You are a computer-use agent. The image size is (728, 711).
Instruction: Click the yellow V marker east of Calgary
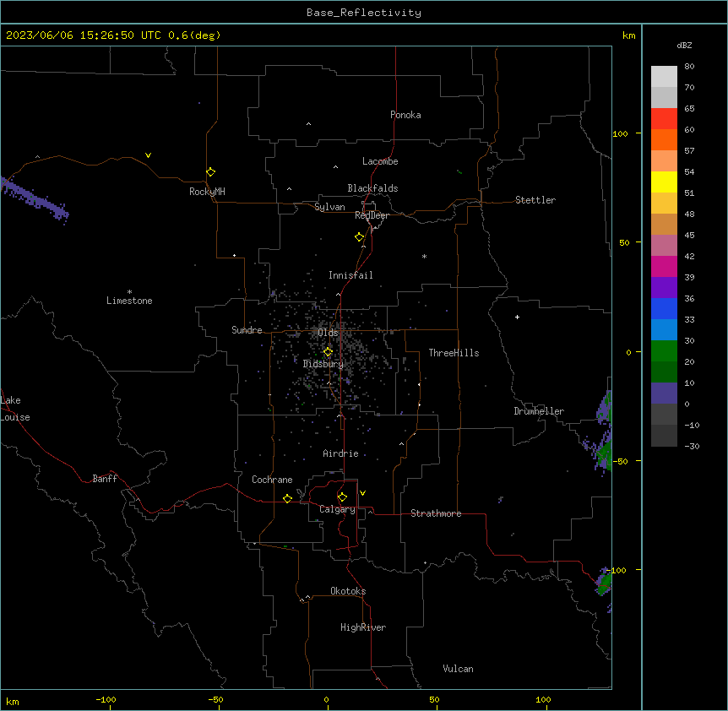pos(362,493)
